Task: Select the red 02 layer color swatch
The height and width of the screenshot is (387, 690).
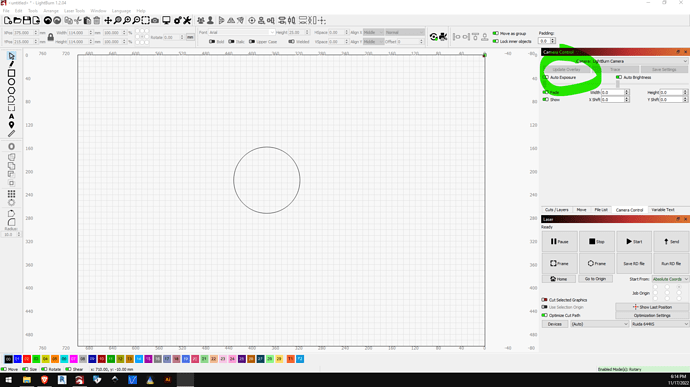Action: pos(27,359)
